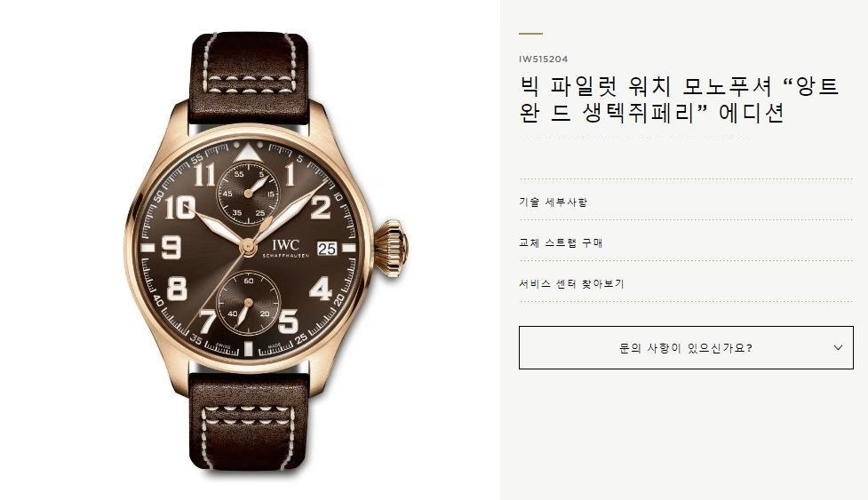The width and height of the screenshot is (868, 500).
Task: Click the upper brown leather strap
Action: click(249, 77)
